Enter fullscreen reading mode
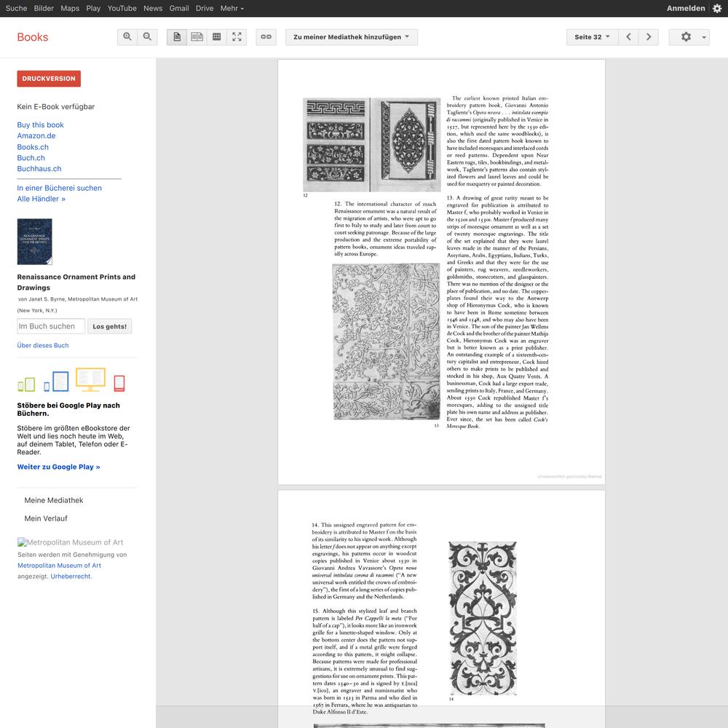The height and width of the screenshot is (728, 728). (x=237, y=37)
